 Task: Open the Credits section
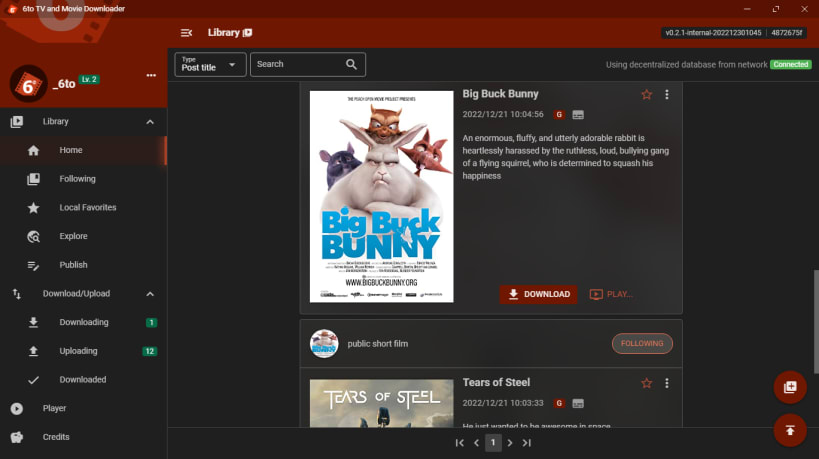pyautogui.click(x=84, y=438)
